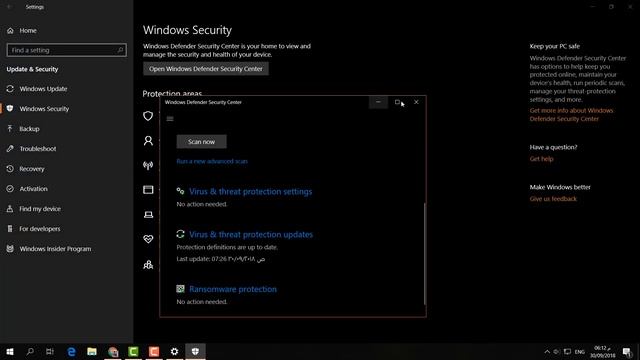Click in the Find a setting search box
Viewport: 640px width, 360px height.
pyautogui.click(x=67, y=50)
